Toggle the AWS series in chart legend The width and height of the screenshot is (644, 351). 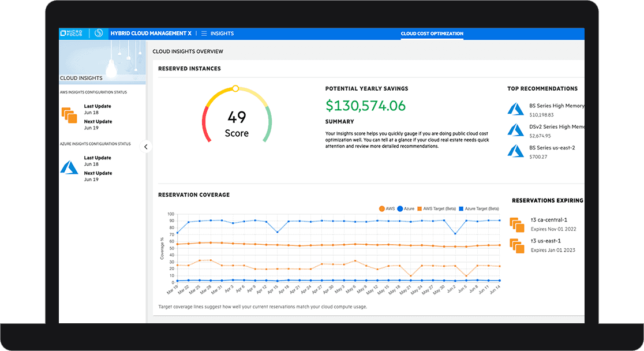(387, 209)
